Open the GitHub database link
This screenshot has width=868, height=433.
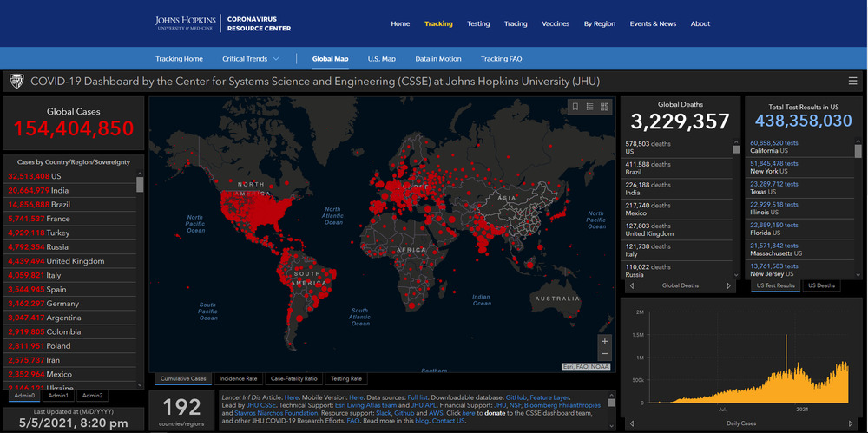point(517,396)
